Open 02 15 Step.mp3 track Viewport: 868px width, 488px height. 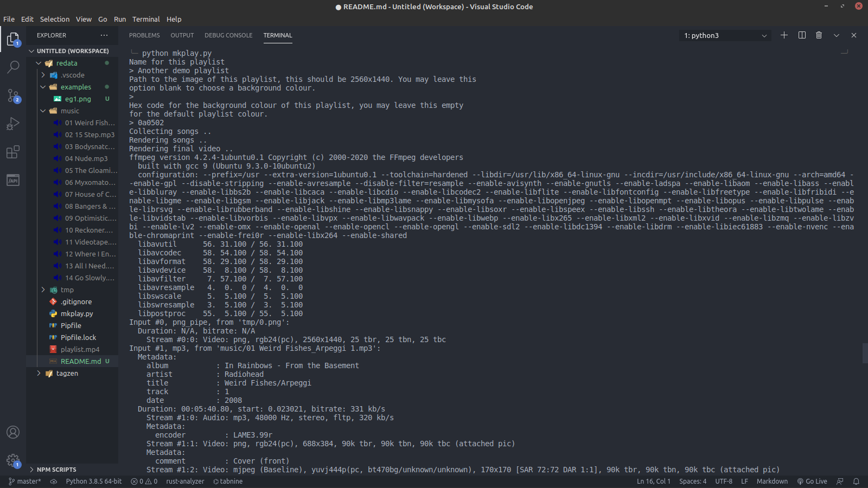[90, 134]
